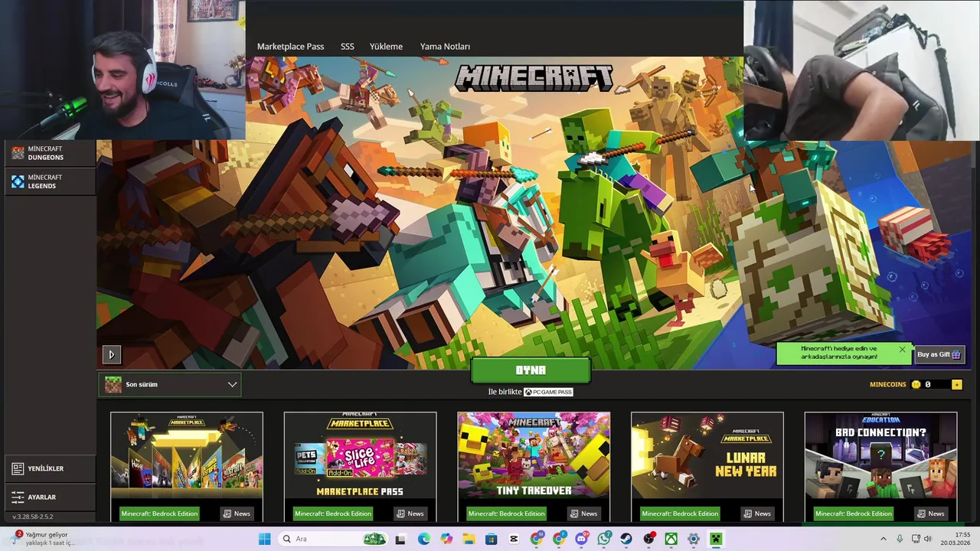
Task: Open the second Chrome profile in the taskbar
Action: pos(559,540)
